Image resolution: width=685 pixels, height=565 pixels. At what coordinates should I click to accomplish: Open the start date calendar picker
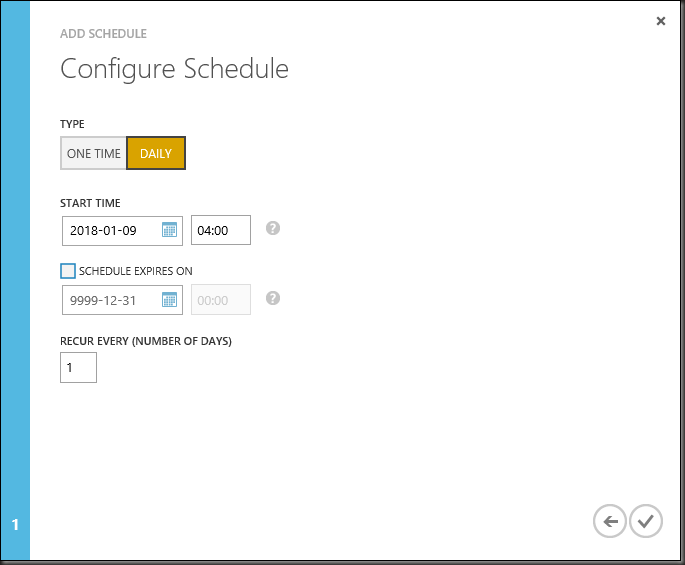pyautogui.click(x=169, y=230)
